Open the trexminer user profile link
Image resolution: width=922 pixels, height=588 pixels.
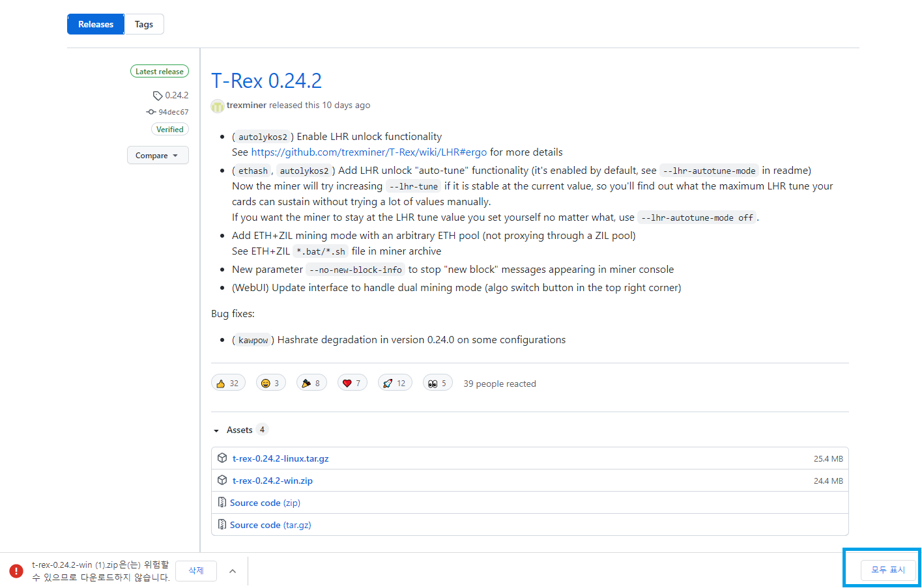[246, 105]
